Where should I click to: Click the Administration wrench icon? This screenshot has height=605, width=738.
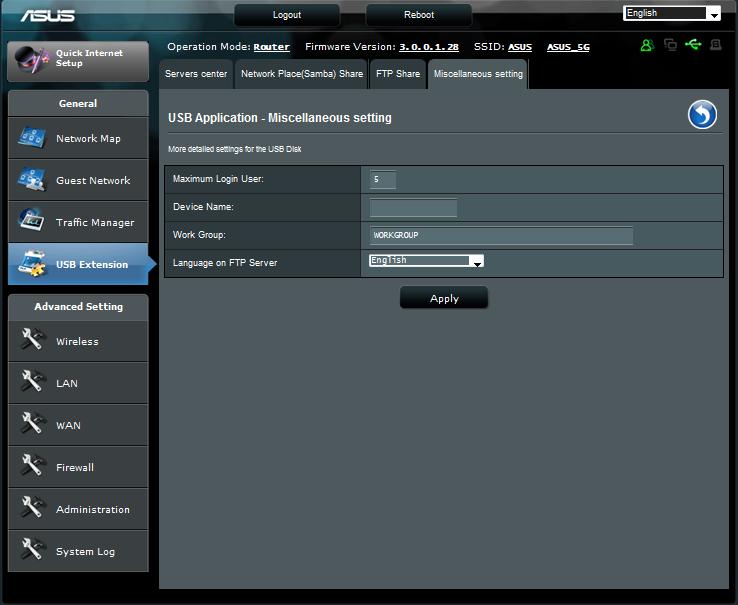(32, 507)
